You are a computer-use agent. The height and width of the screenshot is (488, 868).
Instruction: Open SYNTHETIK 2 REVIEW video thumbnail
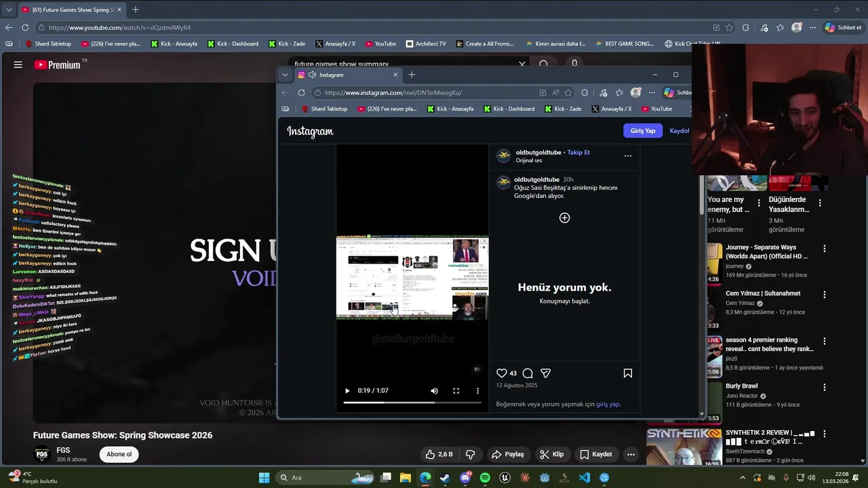[684, 447]
